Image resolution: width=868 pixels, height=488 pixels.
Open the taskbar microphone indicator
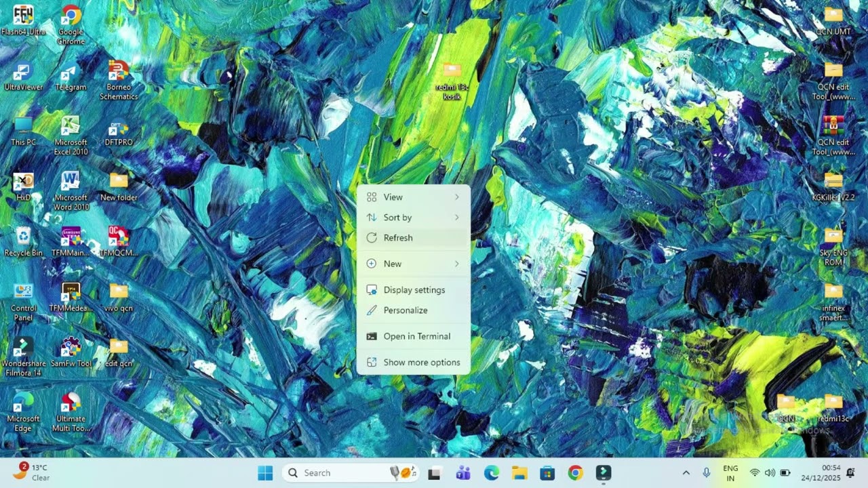(706, 473)
